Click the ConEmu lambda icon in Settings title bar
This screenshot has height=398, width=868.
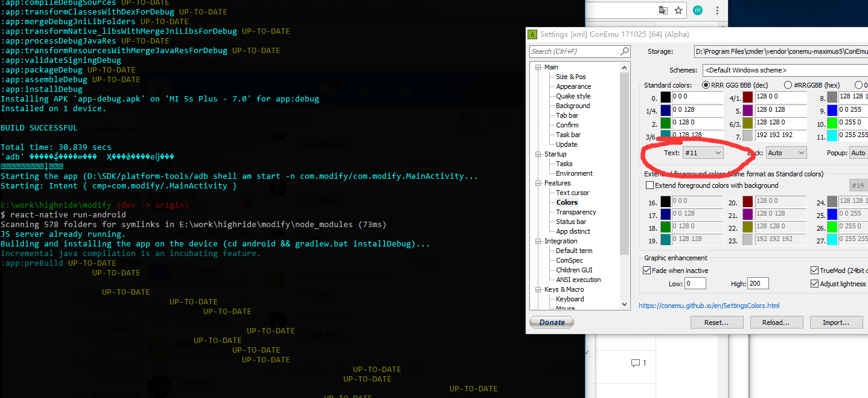pyautogui.click(x=532, y=34)
